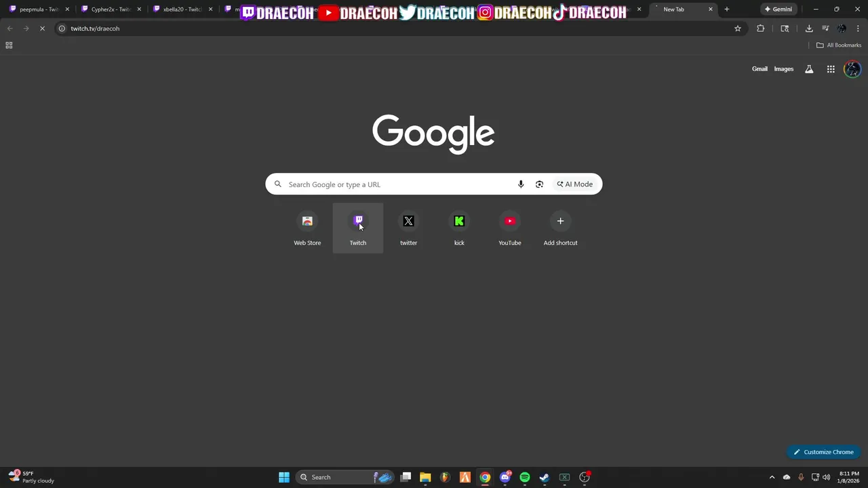Start a voice search with the microphone
Screen dimensions: 868x488
pos(521,184)
